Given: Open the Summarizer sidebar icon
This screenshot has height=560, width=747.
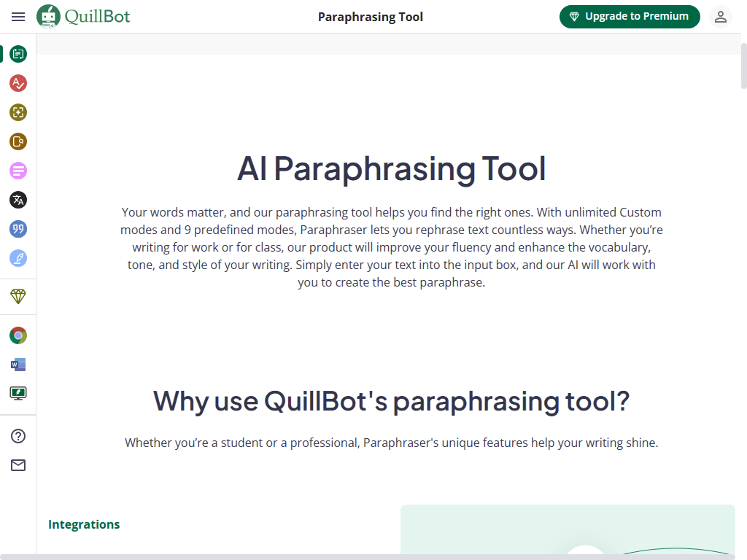Looking at the screenshot, I should pos(18,171).
